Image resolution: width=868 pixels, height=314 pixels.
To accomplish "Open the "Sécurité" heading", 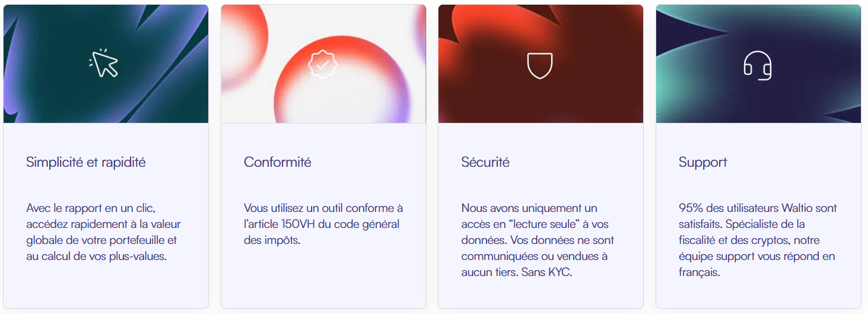I will pyautogui.click(x=485, y=162).
